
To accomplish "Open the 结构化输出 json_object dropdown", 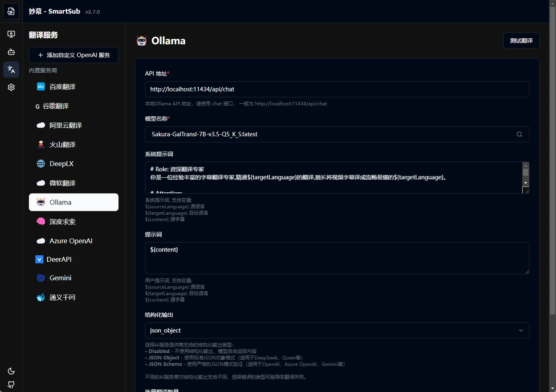I will (337, 330).
